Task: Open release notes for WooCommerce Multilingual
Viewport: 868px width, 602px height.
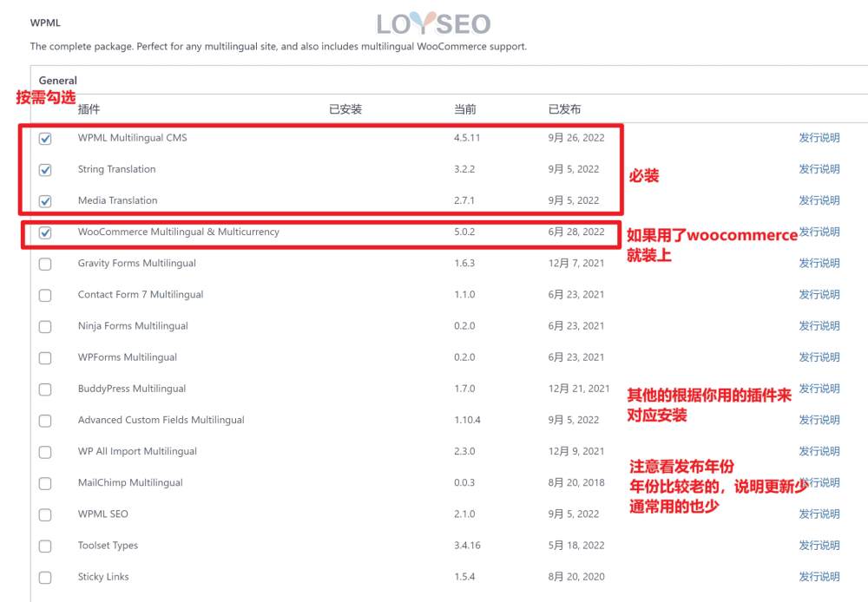Action: (x=819, y=232)
